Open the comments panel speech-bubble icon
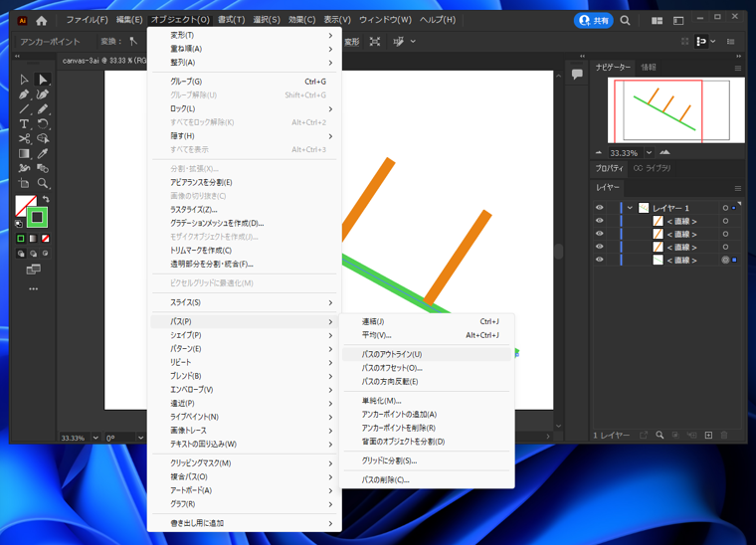756x545 pixels. click(577, 74)
